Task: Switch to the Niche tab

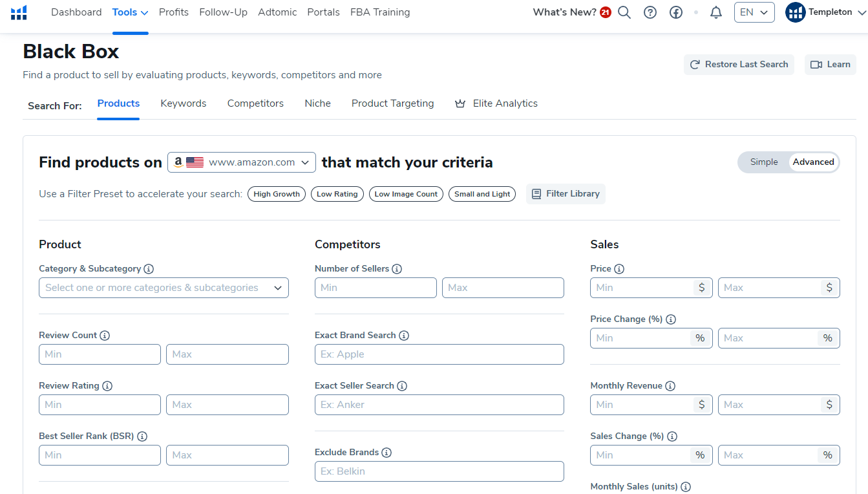Action: [317, 103]
